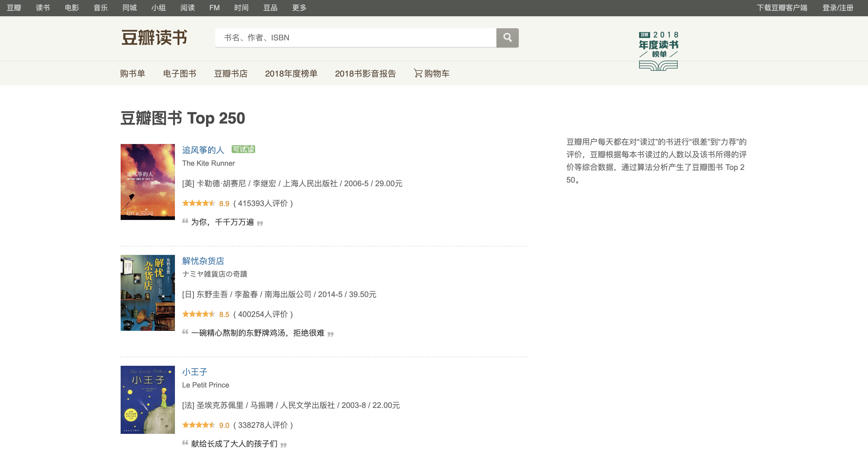Image resolution: width=868 pixels, height=464 pixels.
Task: Click the Kite Runner cover thumbnail
Action: click(147, 182)
